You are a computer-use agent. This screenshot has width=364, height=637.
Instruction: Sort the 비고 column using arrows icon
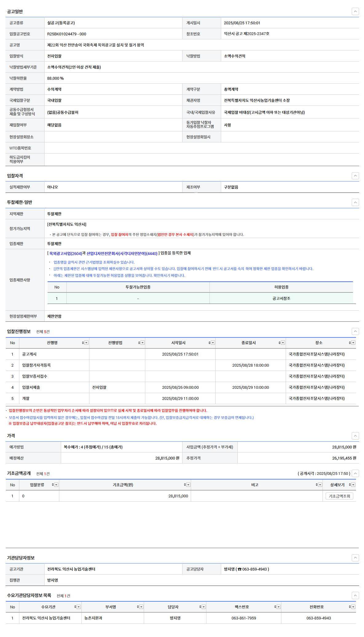316,485
